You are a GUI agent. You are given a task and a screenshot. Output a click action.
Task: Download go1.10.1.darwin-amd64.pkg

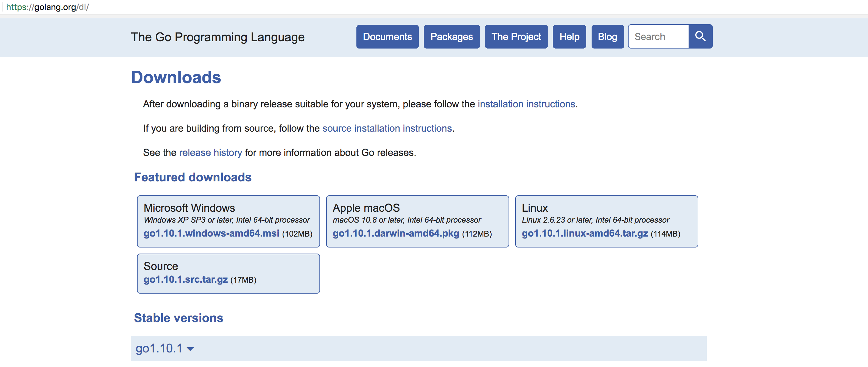click(396, 233)
